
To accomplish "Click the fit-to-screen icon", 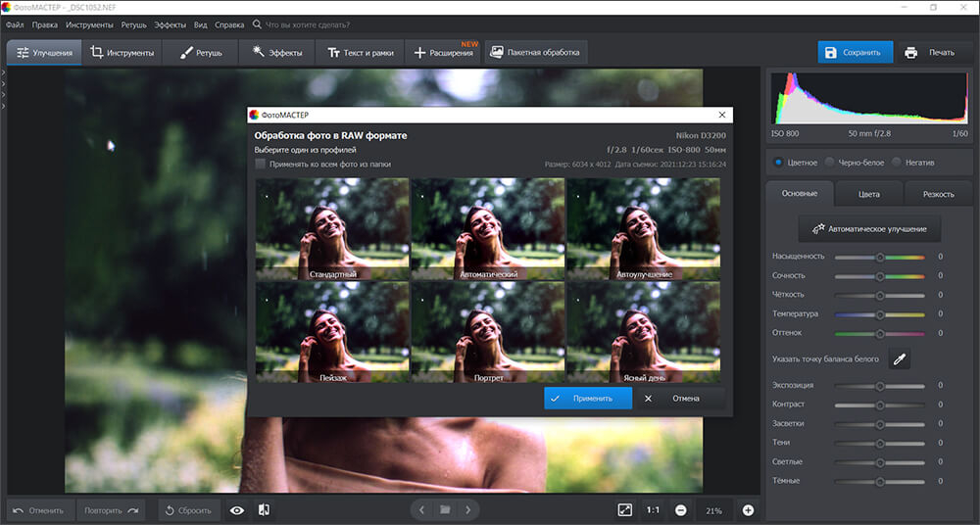I will coord(625,510).
